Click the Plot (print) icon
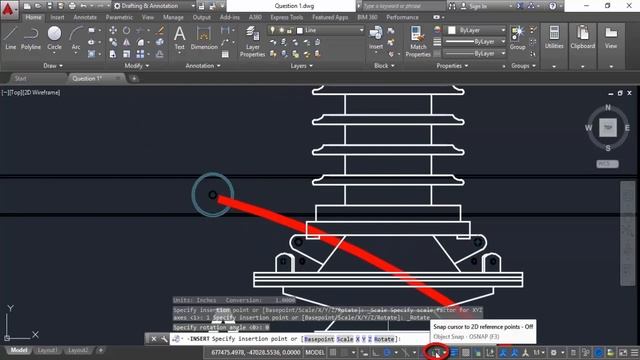Viewport: 640px width, 360px height. (72, 6)
